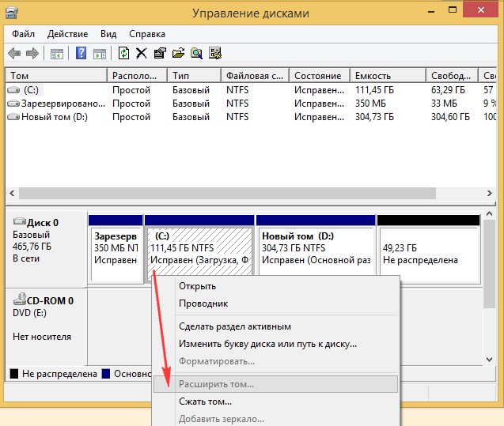Click the 111,45 ГБ capacity cell

(x=374, y=90)
